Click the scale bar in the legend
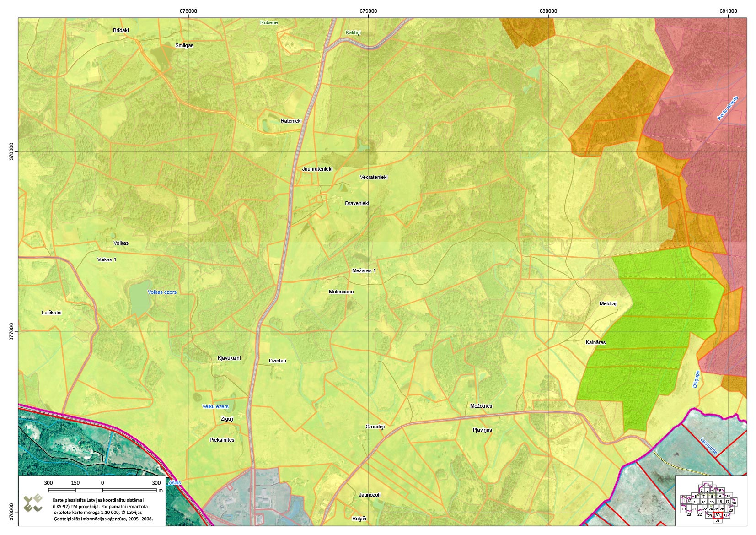756x535 pixels. [x=102, y=490]
